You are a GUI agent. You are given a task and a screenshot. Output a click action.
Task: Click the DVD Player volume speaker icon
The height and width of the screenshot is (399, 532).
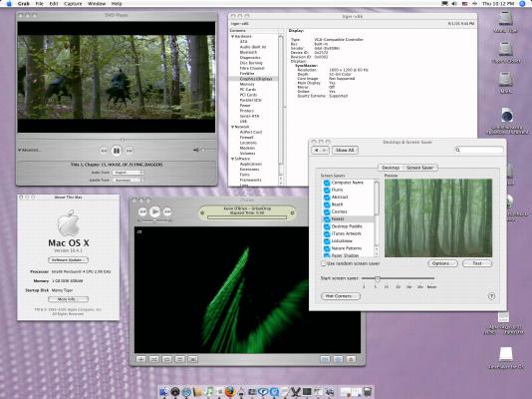click(196, 150)
